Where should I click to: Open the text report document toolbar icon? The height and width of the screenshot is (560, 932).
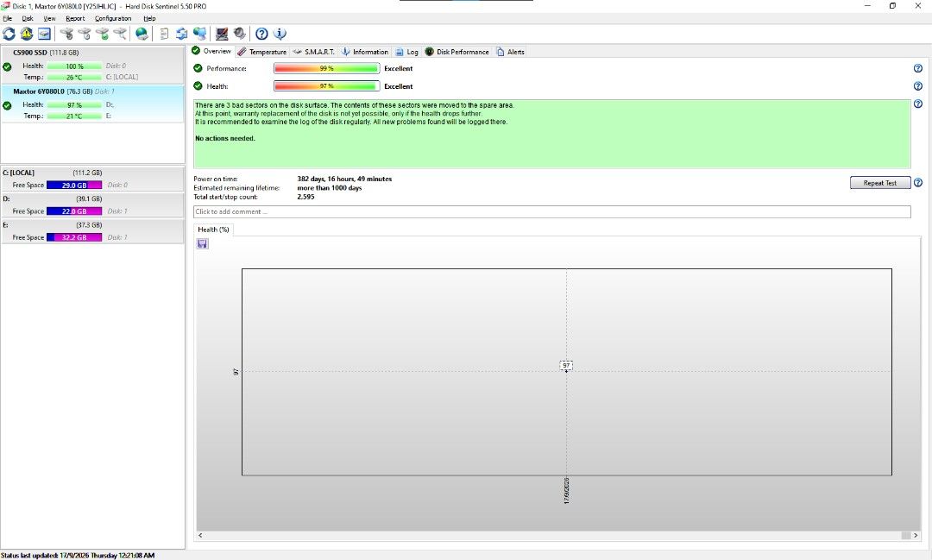164,34
